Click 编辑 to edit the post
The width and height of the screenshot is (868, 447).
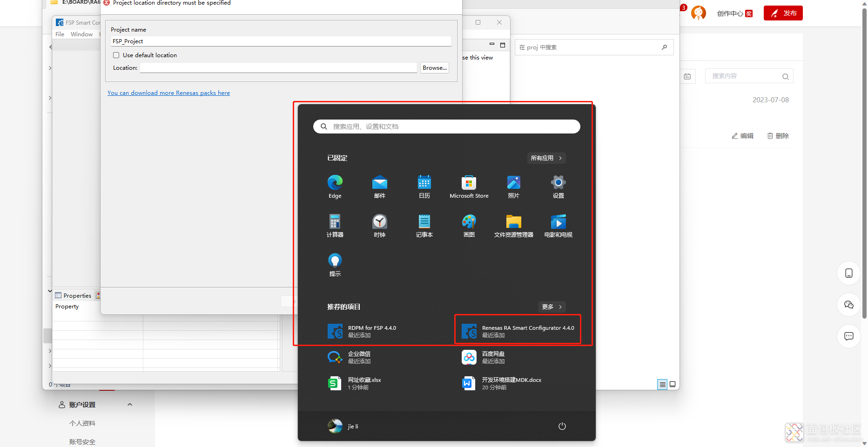point(742,136)
